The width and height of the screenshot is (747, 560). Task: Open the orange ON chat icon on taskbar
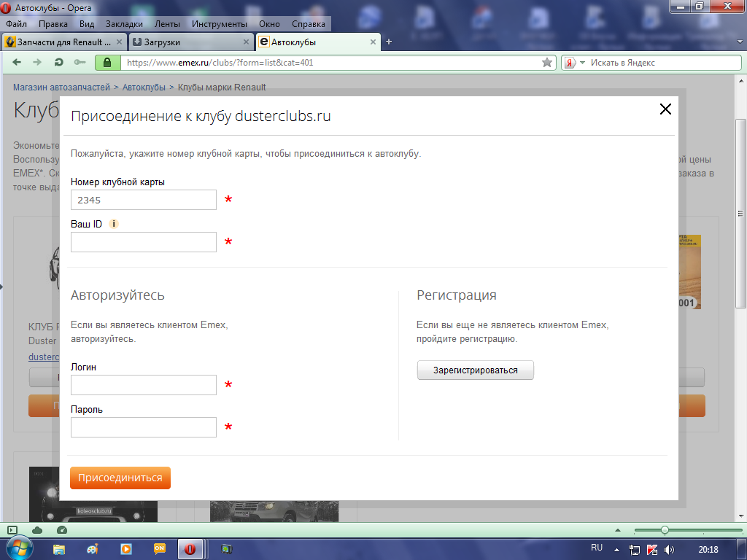pyautogui.click(x=160, y=549)
